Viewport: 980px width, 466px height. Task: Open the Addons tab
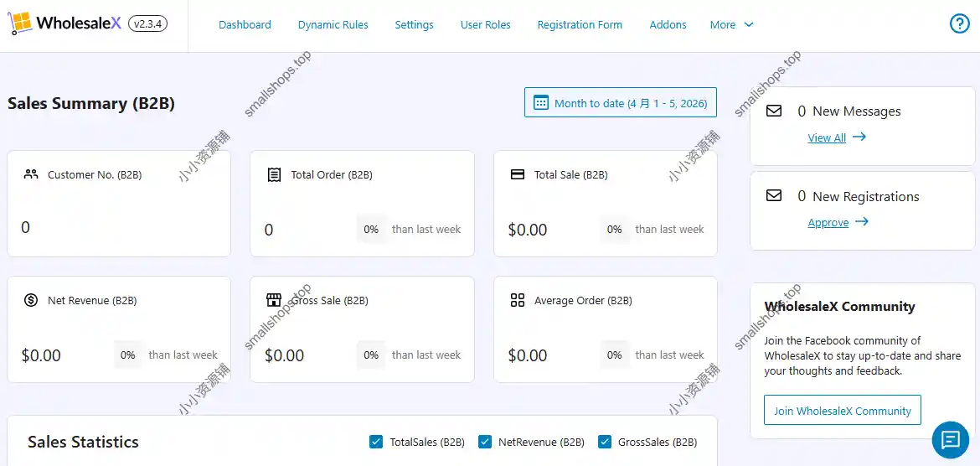pos(668,24)
